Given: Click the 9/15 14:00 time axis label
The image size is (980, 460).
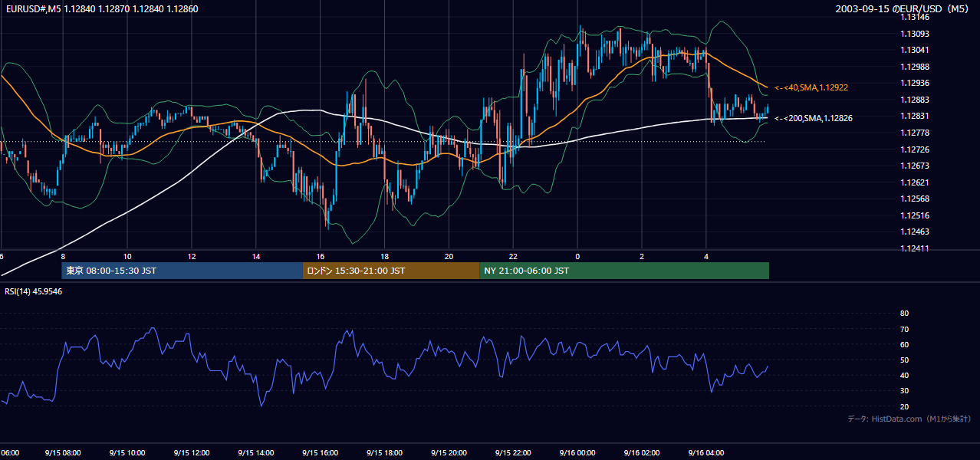Looking at the screenshot, I should pyautogui.click(x=256, y=453).
